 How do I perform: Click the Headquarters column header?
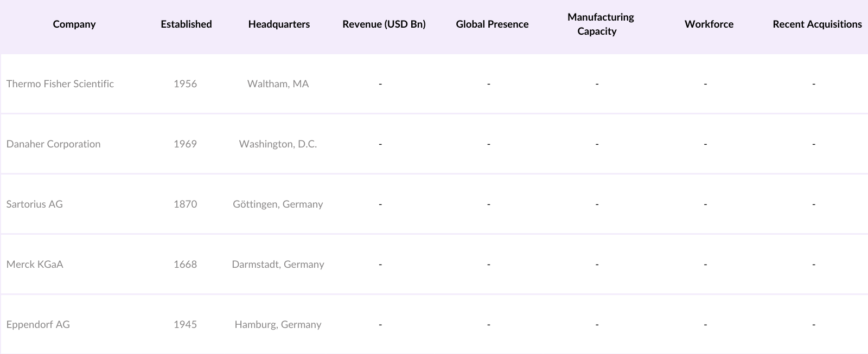(x=279, y=24)
